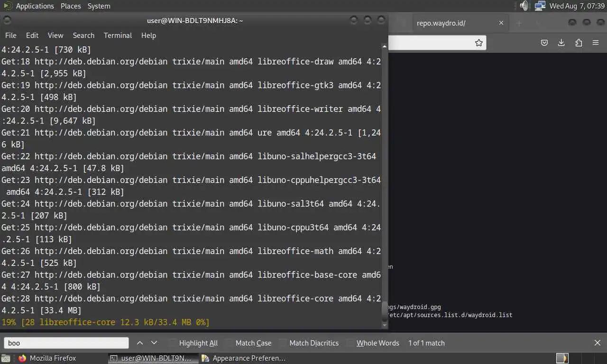Bookmark this page with the star icon
The height and width of the screenshot is (364, 607).
tap(479, 43)
